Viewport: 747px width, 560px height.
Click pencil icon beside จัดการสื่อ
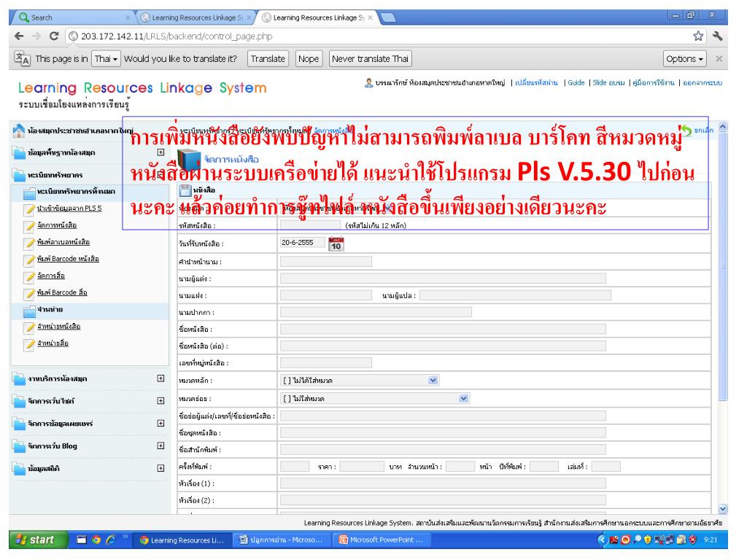click(30, 276)
